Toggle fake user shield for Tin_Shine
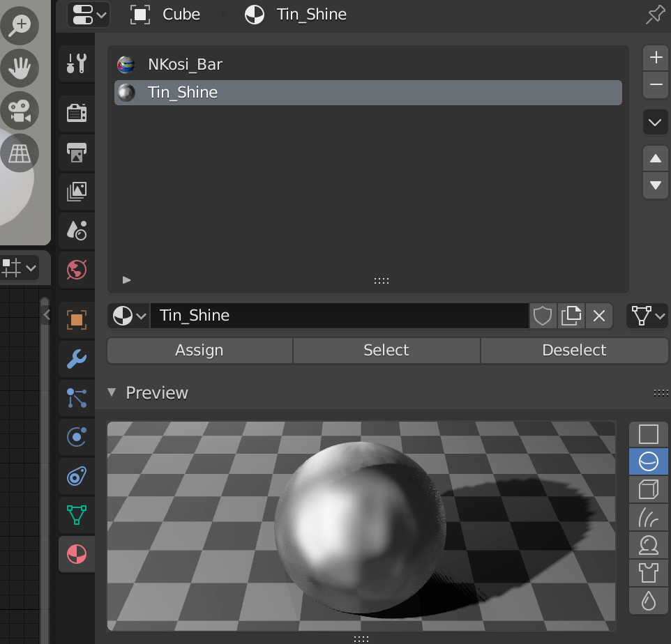Viewport: 671px width, 644px height. tap(543, 316)
